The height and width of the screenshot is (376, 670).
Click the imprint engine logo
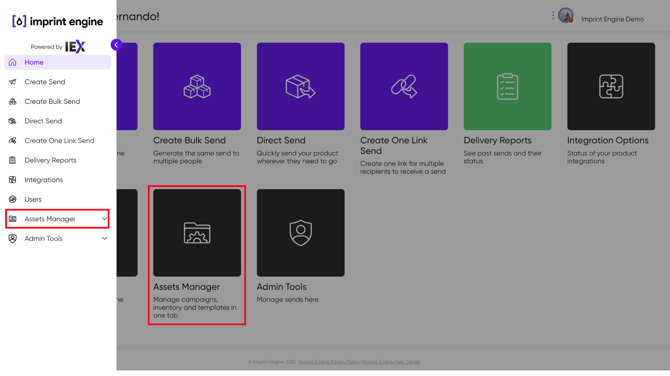pos(57,21)
